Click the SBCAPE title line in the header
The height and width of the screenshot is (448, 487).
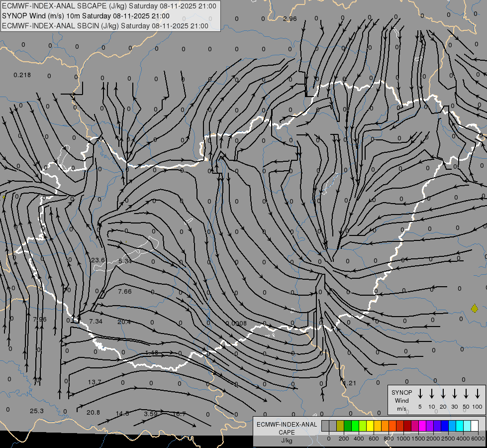(x=109, y=6)
